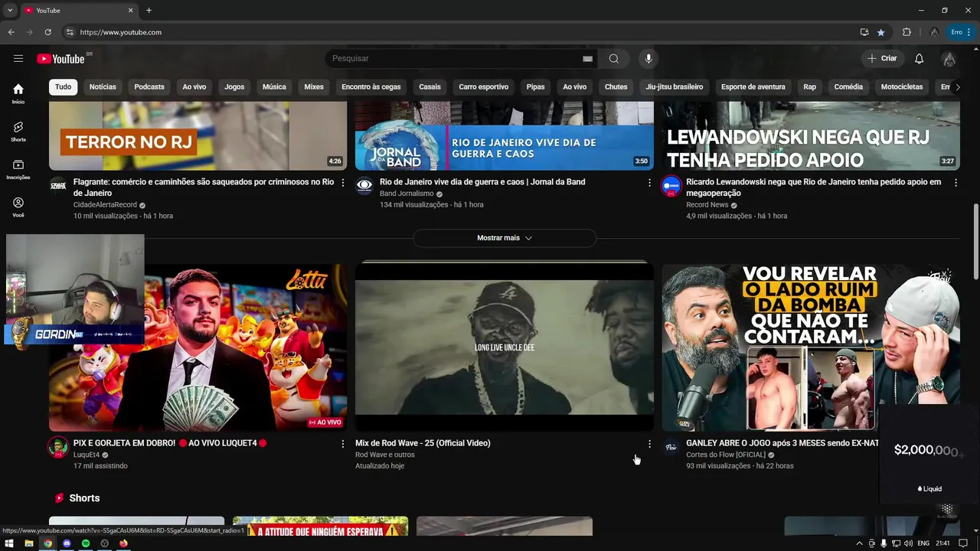Click the Chrome address bar URL
This screenshot has width=980, height=551.
click(121, 32)
